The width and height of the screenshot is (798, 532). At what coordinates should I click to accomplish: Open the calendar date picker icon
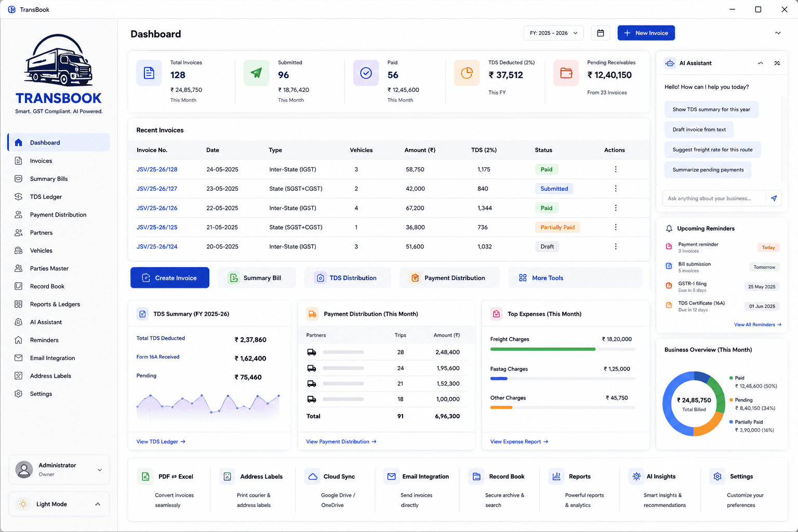601,33
